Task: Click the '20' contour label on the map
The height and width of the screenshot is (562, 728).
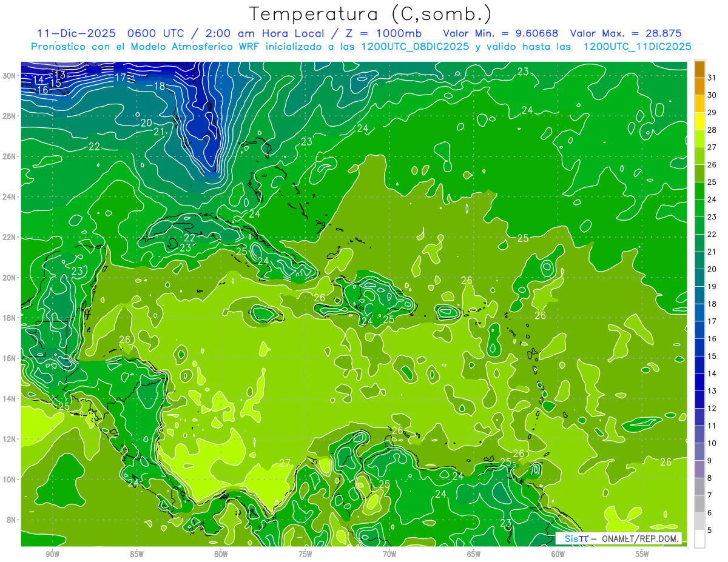Action: (x=146, y=123)
